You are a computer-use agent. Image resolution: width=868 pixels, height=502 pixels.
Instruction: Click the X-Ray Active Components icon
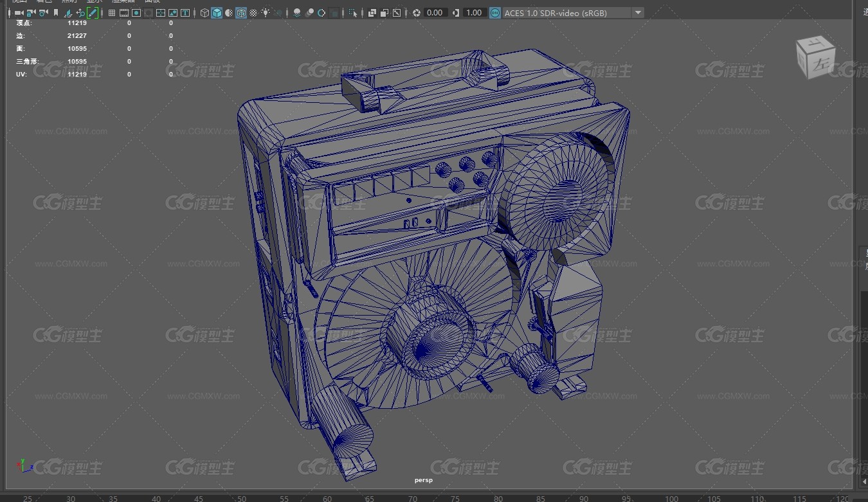coord(384,12)
